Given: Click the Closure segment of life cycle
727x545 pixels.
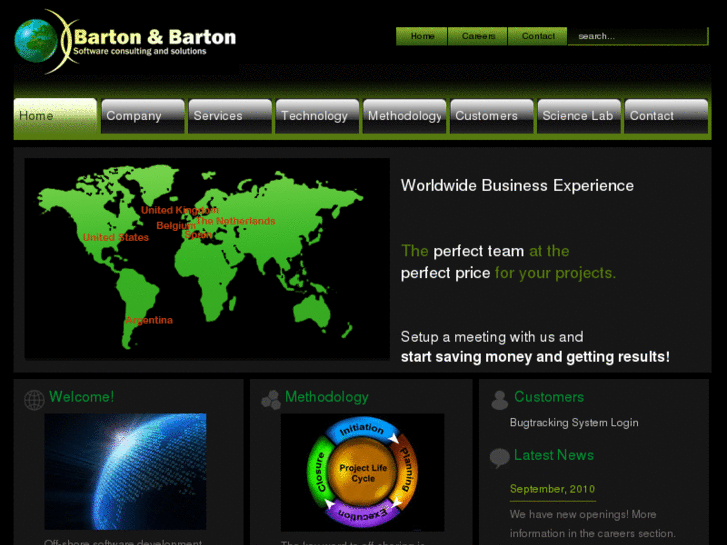Looking at the screenshot, I should (319, 472).
